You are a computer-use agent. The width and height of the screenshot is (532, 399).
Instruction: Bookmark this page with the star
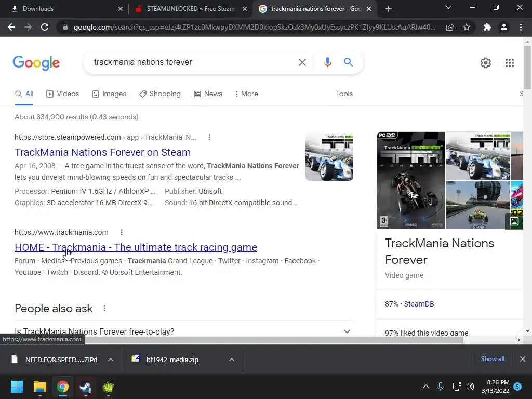467,27
